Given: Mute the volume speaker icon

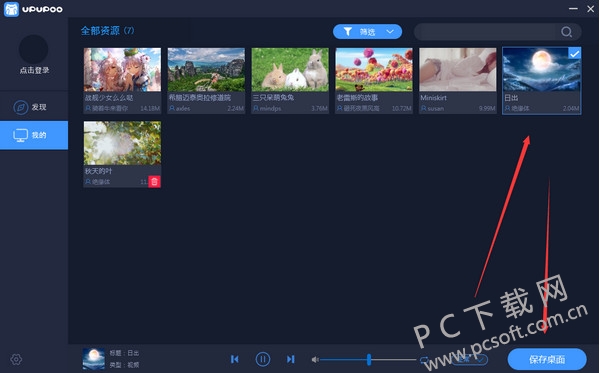Looking at the screenshot, I should pos(315,360).
